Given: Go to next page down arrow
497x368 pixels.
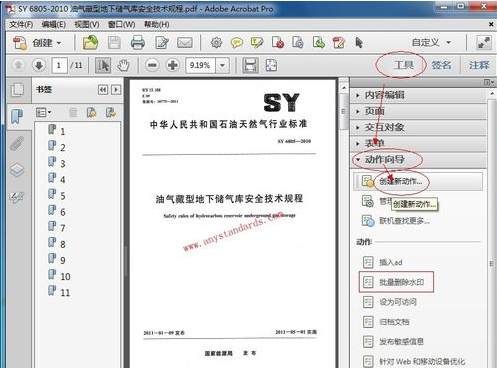Looking at the screenshot, I should (x=39, y=65).
